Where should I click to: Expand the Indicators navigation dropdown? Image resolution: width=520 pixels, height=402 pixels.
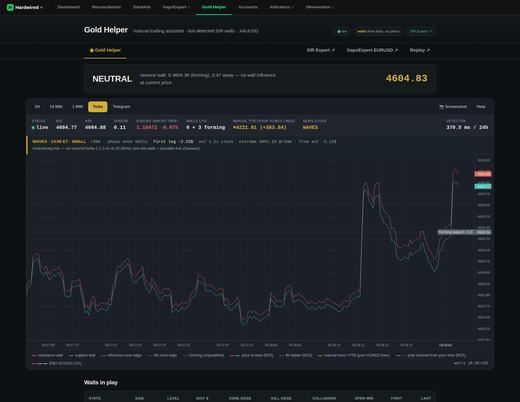click(281, 7)
